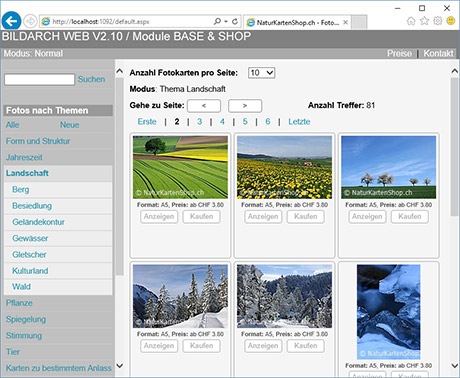Click the browser forward arrow button

point(30,21)
